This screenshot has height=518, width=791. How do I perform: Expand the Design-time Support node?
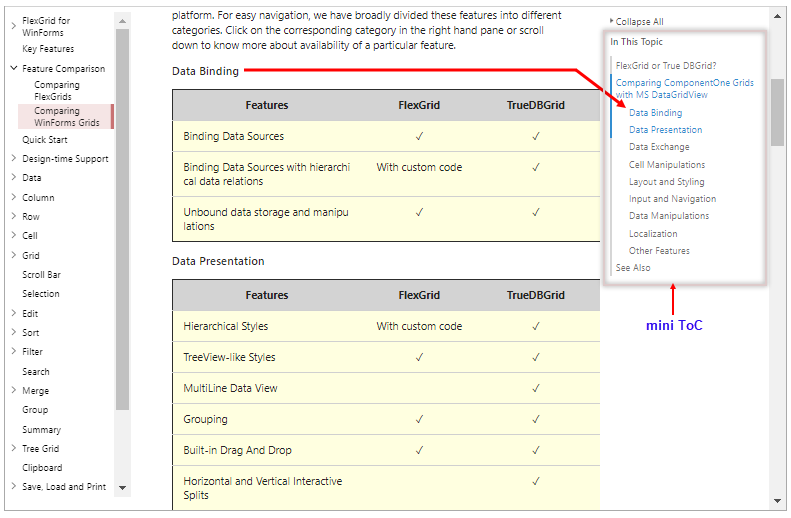point(14,158)
